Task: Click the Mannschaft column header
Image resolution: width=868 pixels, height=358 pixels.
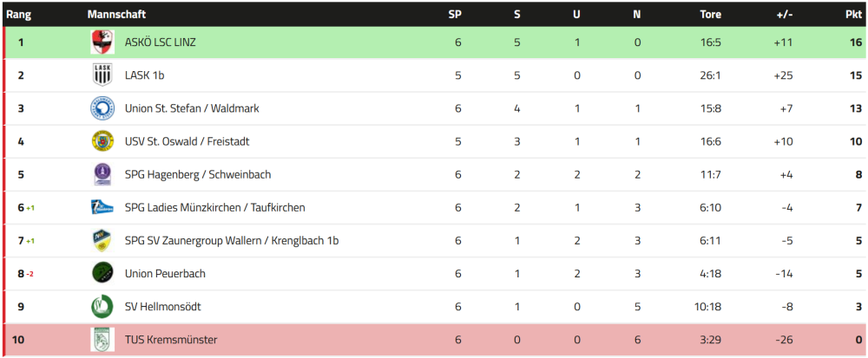Action: tap(116, 14)
